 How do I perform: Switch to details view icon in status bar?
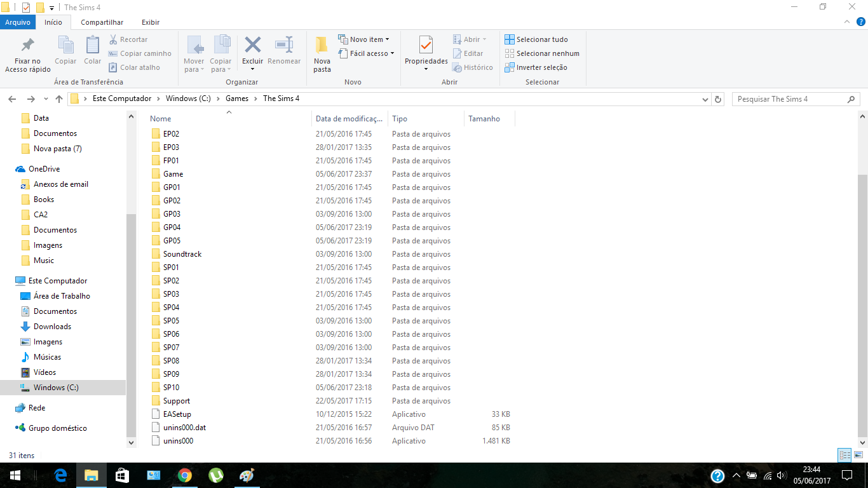[x=844, y=455]
